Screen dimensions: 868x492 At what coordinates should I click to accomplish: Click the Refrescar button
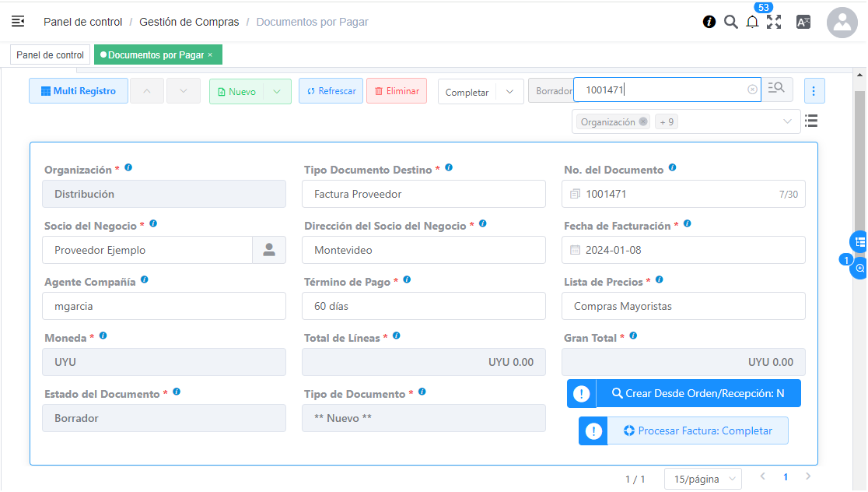pos(331,91)
